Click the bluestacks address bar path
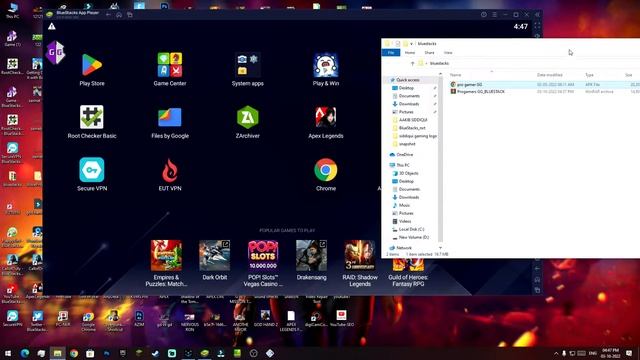Screen dimensions: 640x360 439,64
